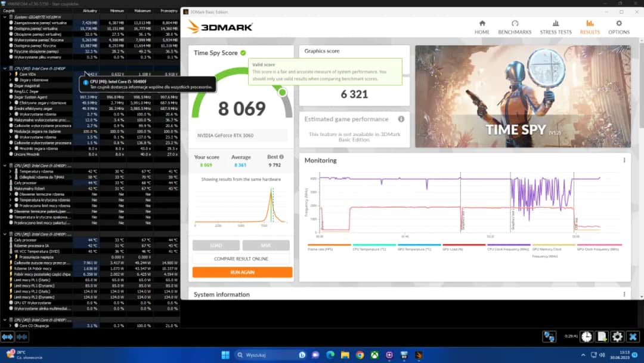The image size is (644, 363).
Task: Click the remote monitoring computers icon in HWiNFO
Action: 549,337
